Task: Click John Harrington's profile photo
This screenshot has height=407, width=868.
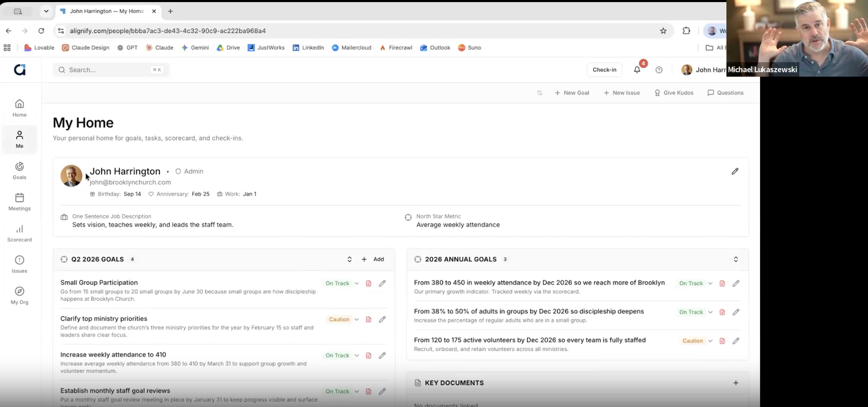Action: (x=71, y=176)
